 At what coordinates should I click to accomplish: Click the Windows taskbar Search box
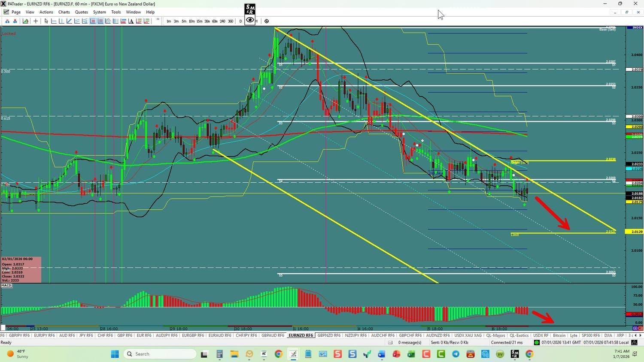tap(160, 354)
